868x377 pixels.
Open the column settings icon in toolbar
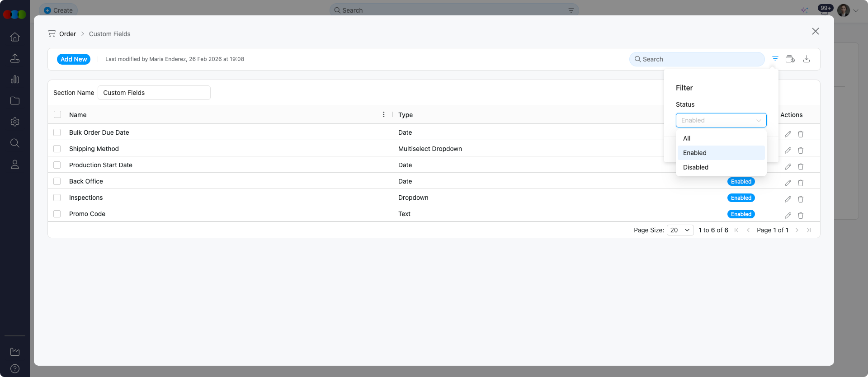[790, 59]
